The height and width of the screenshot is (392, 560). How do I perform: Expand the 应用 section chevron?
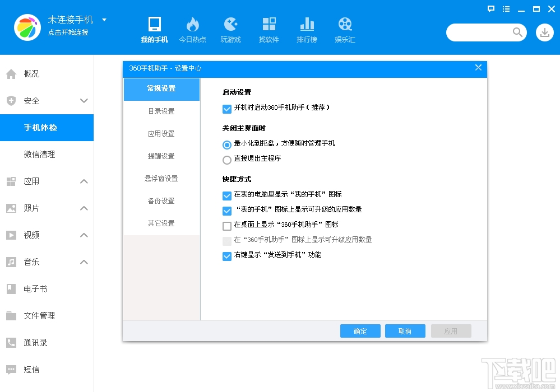click(x=84, y=181)
